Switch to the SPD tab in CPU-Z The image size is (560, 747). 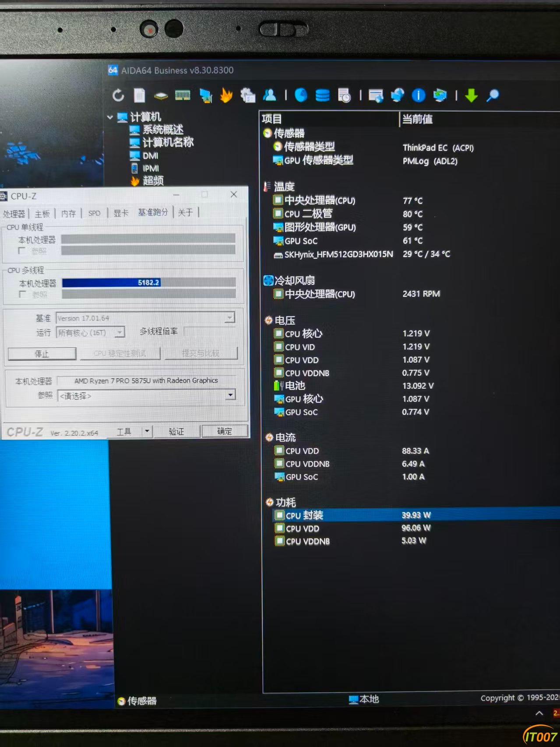pyautogui.click(x=94, y=213)
